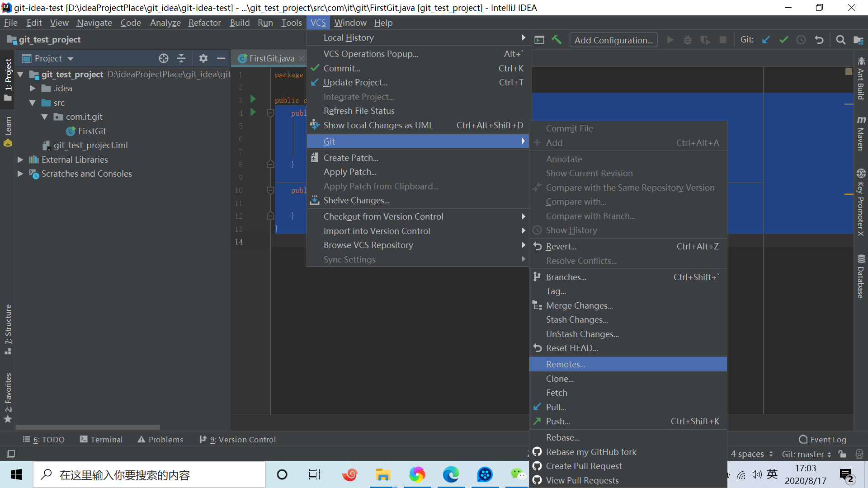Open Search Everywhere magnifier icon

[840, 40]
